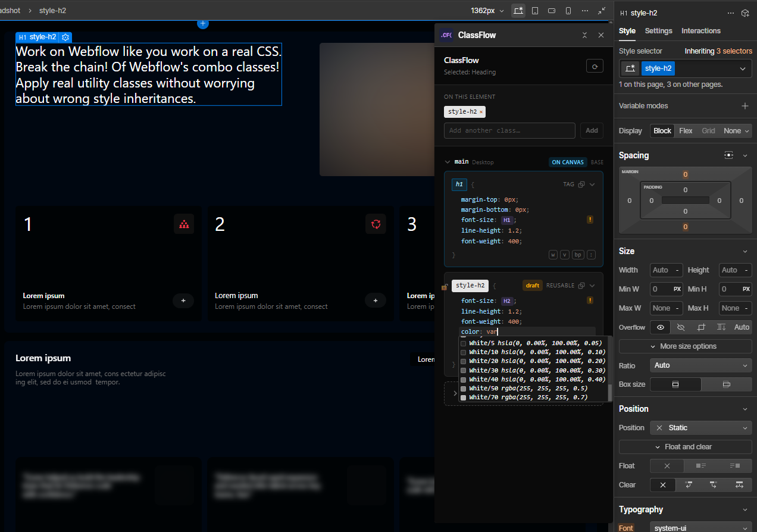Collapse the main Desktop breakpoint section
757x532 pixels.
click(448, 162)
